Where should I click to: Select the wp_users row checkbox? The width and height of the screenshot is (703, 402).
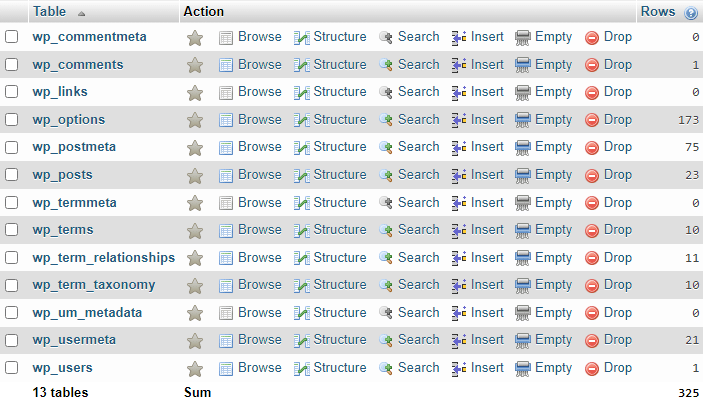(12, 368)
